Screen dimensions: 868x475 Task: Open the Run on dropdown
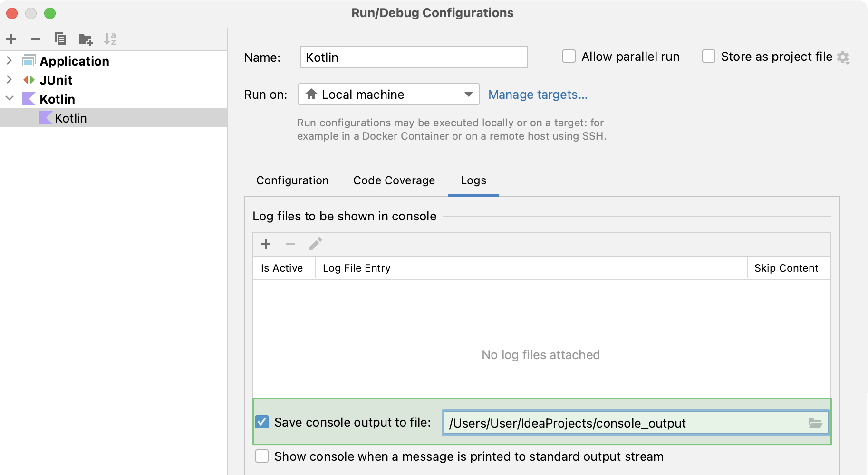(x=468, y=94)
